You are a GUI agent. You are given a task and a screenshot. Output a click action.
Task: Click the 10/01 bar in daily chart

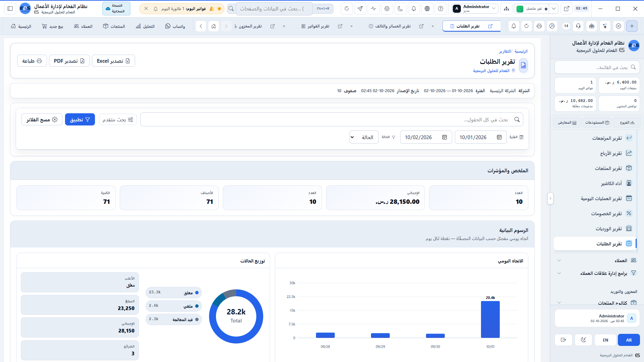click(x=490, y=319)
